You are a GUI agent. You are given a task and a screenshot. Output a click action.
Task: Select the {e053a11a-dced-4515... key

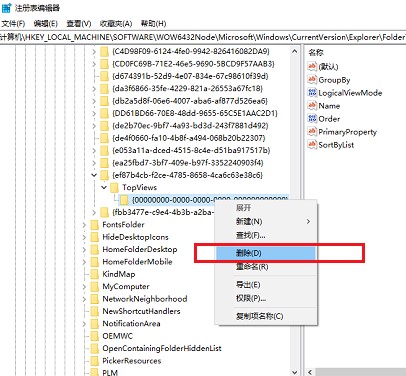[x=191, y=150]
